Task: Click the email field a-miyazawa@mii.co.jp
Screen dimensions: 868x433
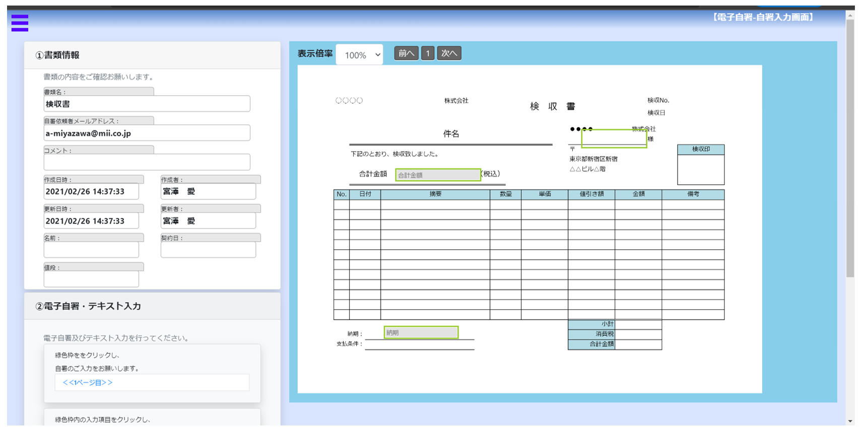Action: 147,133
